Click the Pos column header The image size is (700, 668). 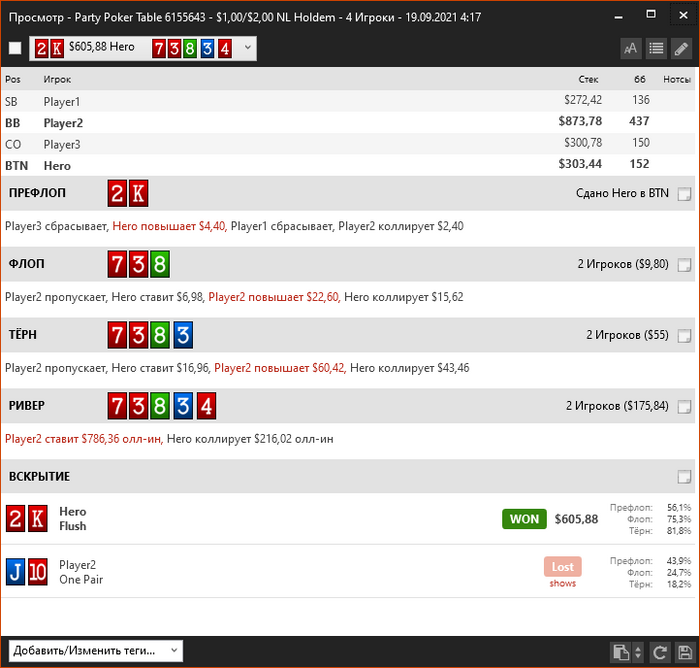[13, 79]
